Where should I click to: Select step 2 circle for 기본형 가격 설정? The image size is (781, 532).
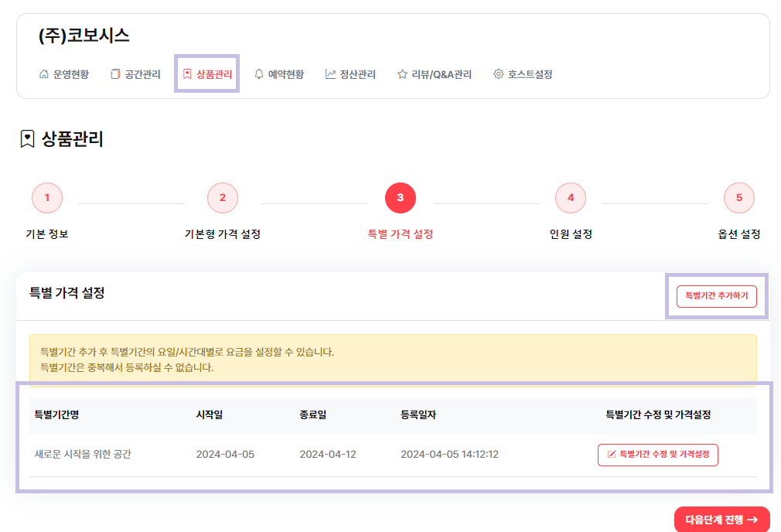click(x=223, y=198)
